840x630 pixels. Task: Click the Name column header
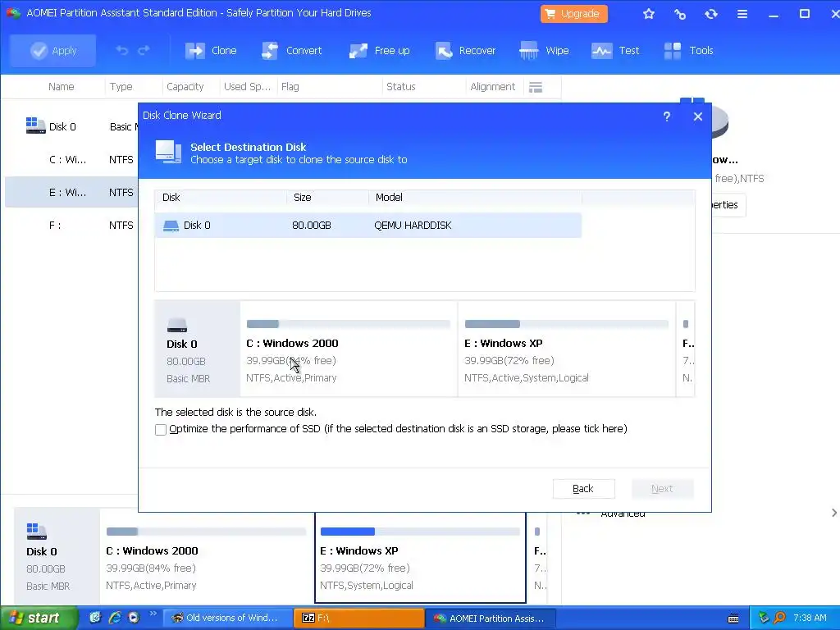[x=61, y=87]
